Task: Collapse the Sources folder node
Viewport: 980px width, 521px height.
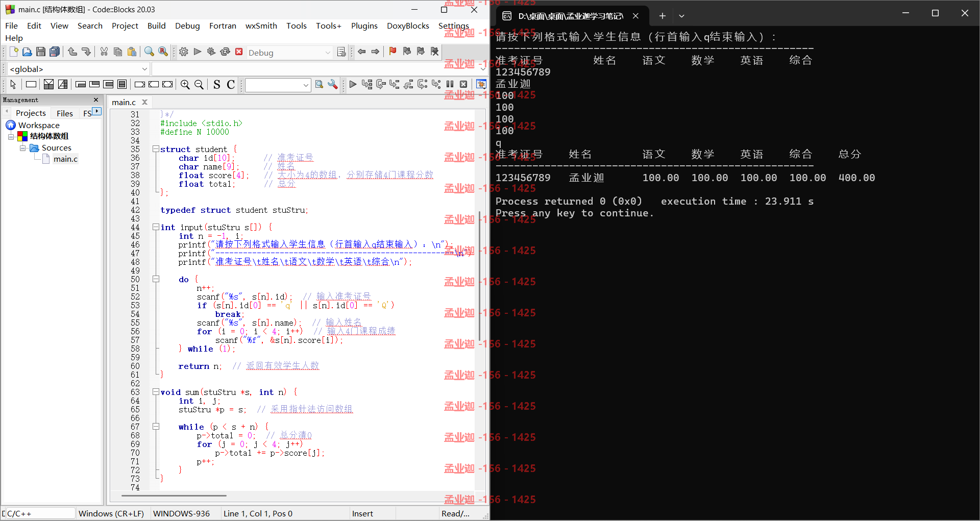Action: (22, 148)
